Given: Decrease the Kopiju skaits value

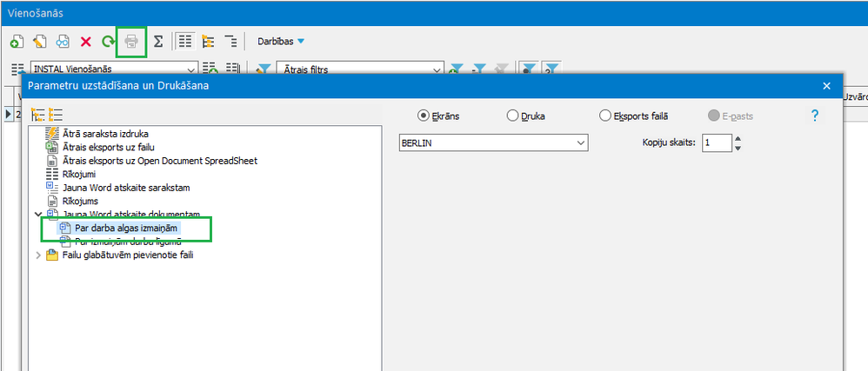Looking at the screenshot, I should click(738, 147).
